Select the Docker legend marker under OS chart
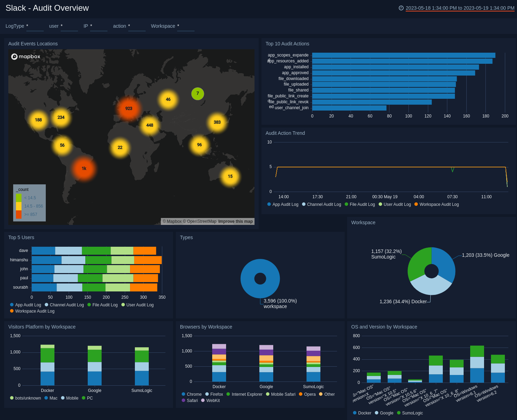This screenshot has width=517, height=420. (x=354, y=413)
